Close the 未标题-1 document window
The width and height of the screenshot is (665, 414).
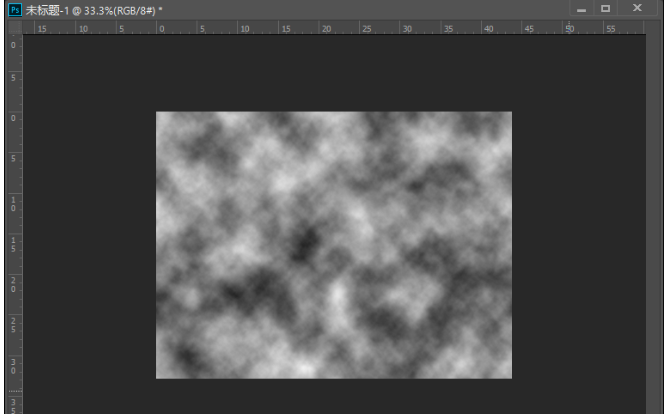(637, 9)
